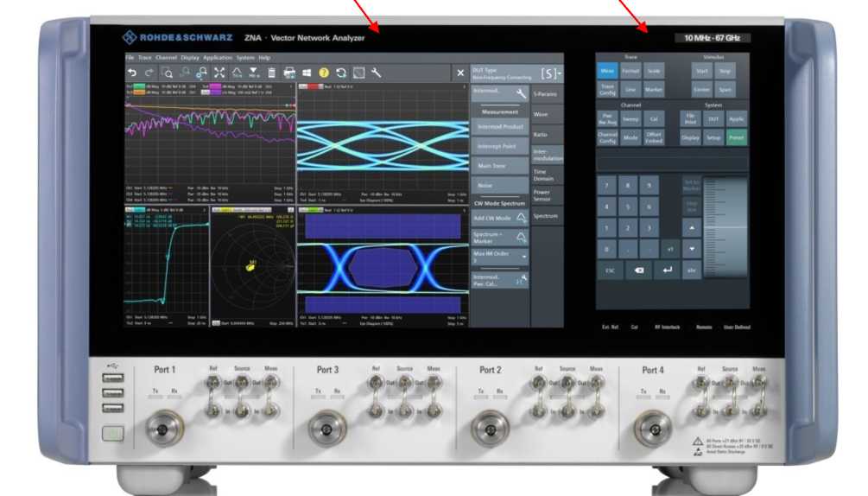This screenshot has width=868, height=496.
Task: Click the trace minimum marker icon
Action: [254, 73]
